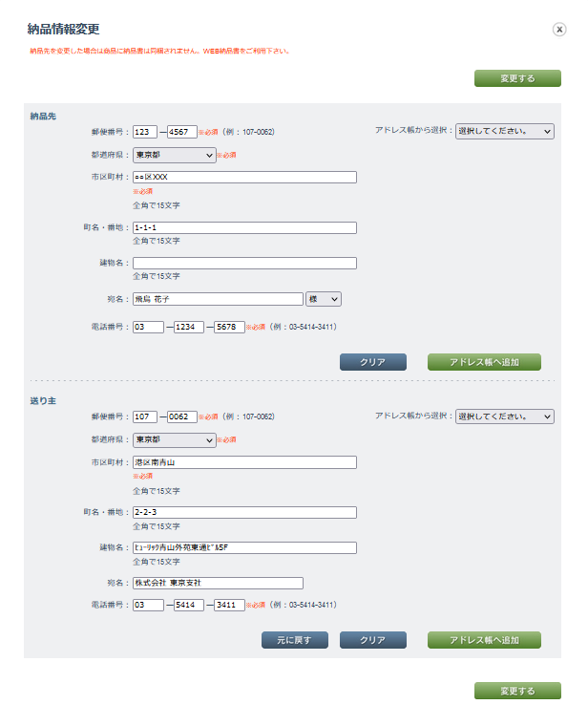
Task: Open 納品先 address book selection dropdown
Action: pyautogui.click(x=504, y=131)
